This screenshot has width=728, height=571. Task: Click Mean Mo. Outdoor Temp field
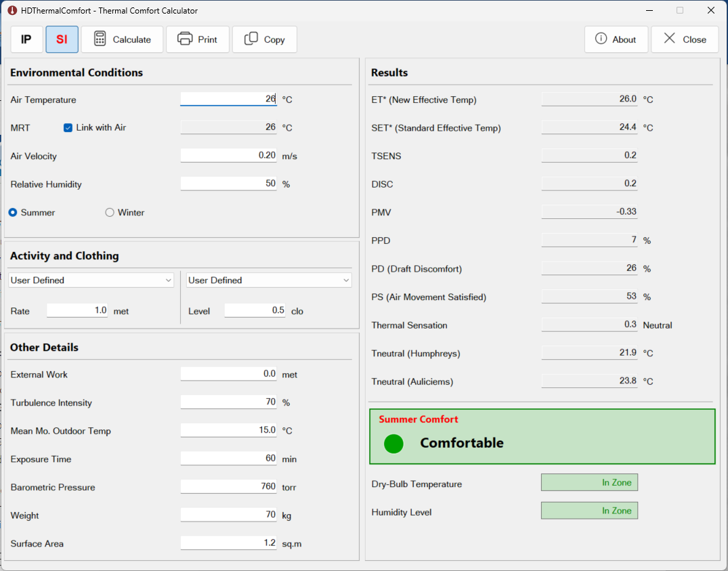[228, 430]
